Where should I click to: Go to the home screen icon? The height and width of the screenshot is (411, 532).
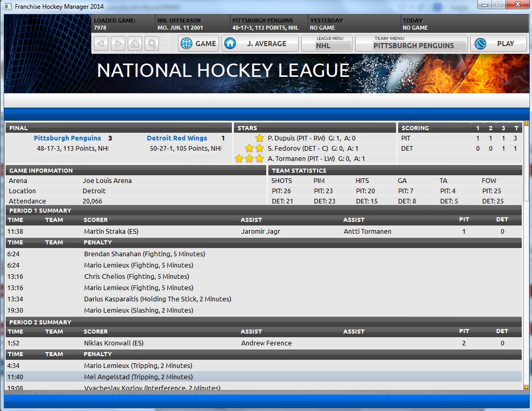[135, 44]
